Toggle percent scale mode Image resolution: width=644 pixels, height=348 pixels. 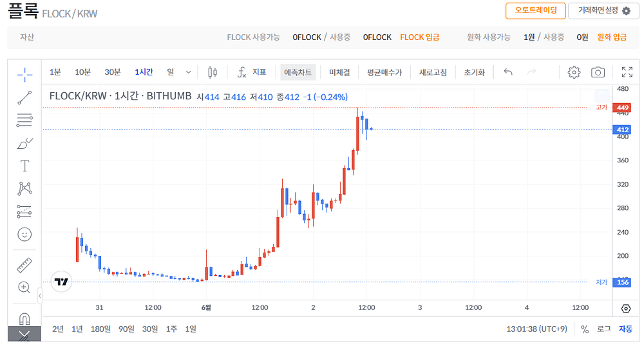585,329
